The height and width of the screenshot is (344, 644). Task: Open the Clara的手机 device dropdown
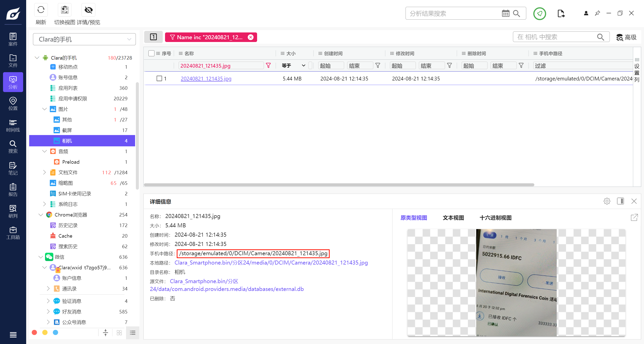[x=84, y=39]
